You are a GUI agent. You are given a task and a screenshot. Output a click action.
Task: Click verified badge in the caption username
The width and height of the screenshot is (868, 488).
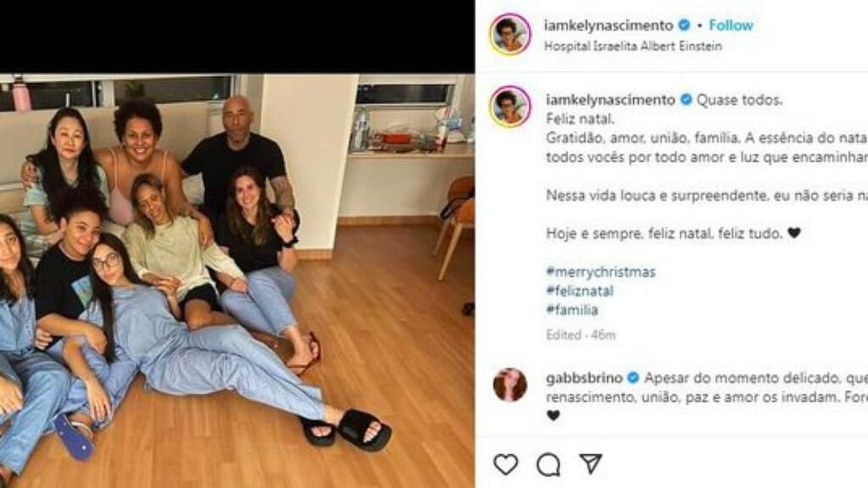(x=686, y=100)
